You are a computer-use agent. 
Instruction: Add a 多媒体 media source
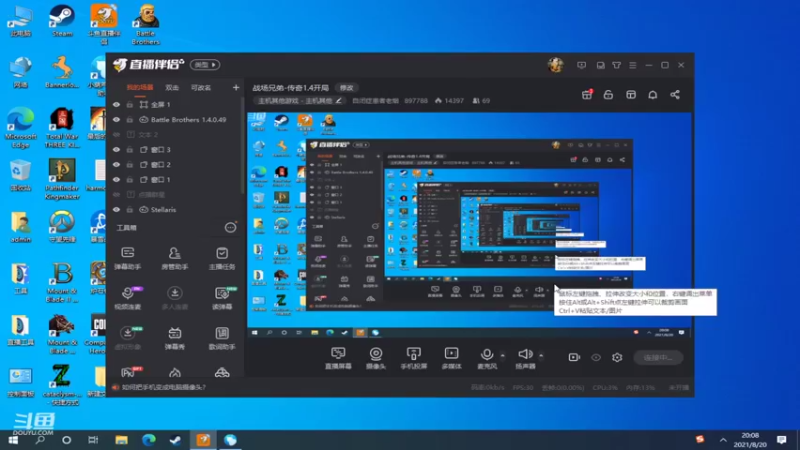coord(452,358)
